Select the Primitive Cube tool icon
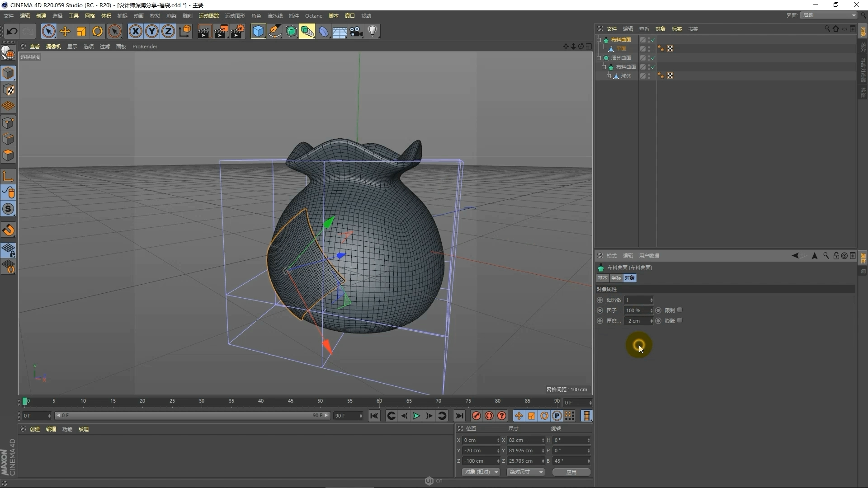Screen dimensions: 868x488 [258, 31]
